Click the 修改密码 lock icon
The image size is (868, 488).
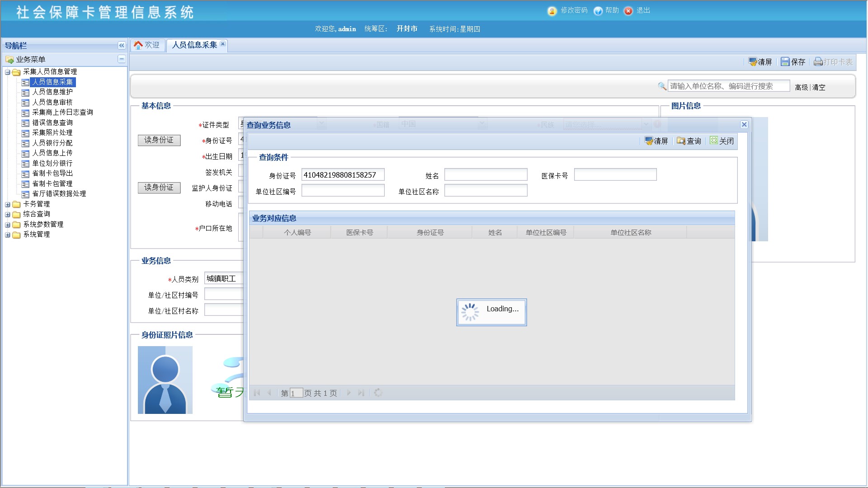point(552,11)
